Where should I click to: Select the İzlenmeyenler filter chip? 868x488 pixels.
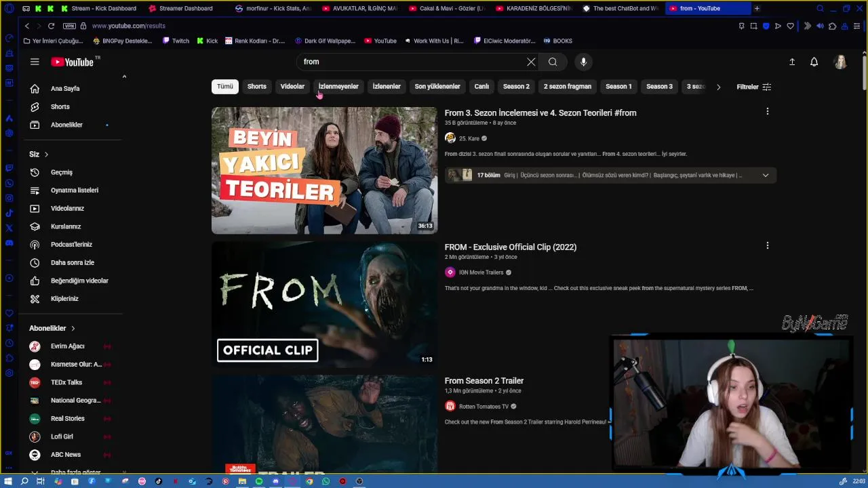[338, 86]
